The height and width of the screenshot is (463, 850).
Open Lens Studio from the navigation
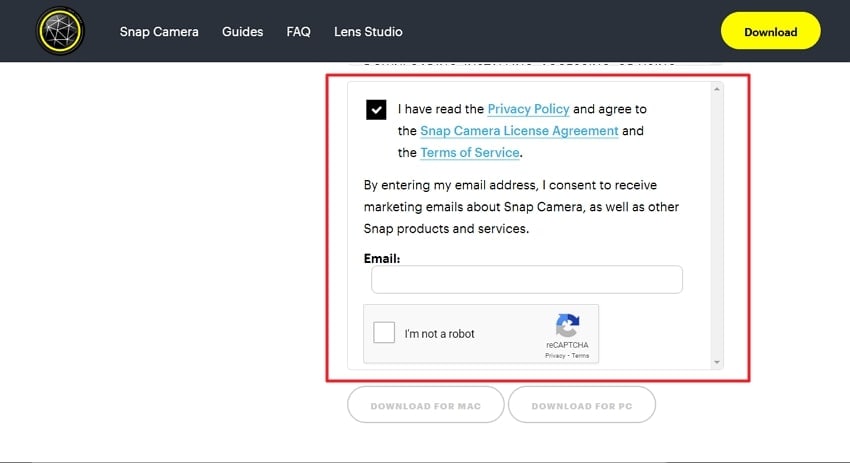pyautogui.click(x=370, y=32)
